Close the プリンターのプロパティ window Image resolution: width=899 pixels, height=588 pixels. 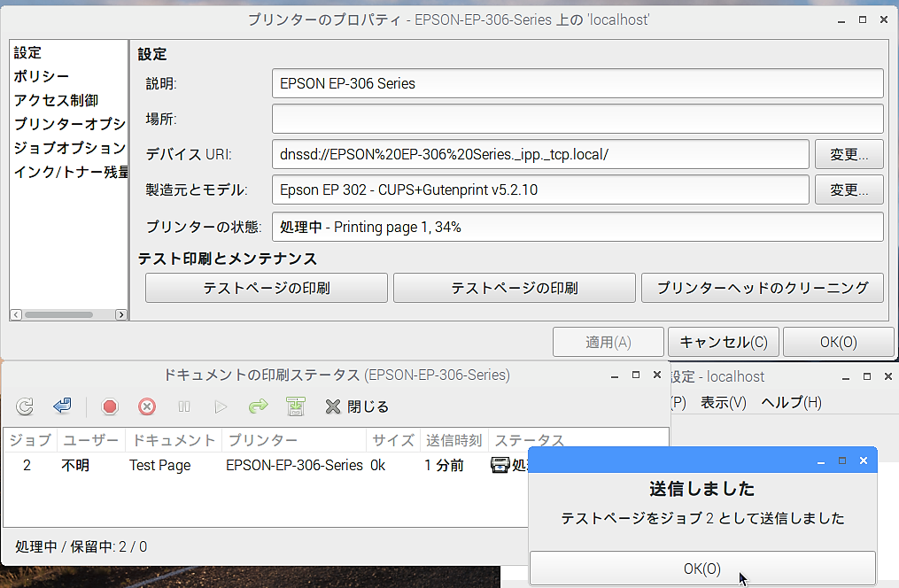point(884,19)
